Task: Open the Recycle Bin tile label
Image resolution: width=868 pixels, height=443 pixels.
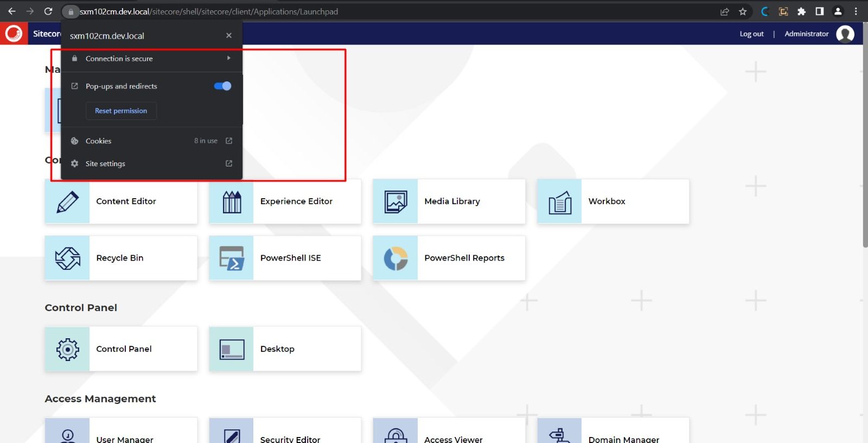Action: pyautogui.click(x=120, y=258)
